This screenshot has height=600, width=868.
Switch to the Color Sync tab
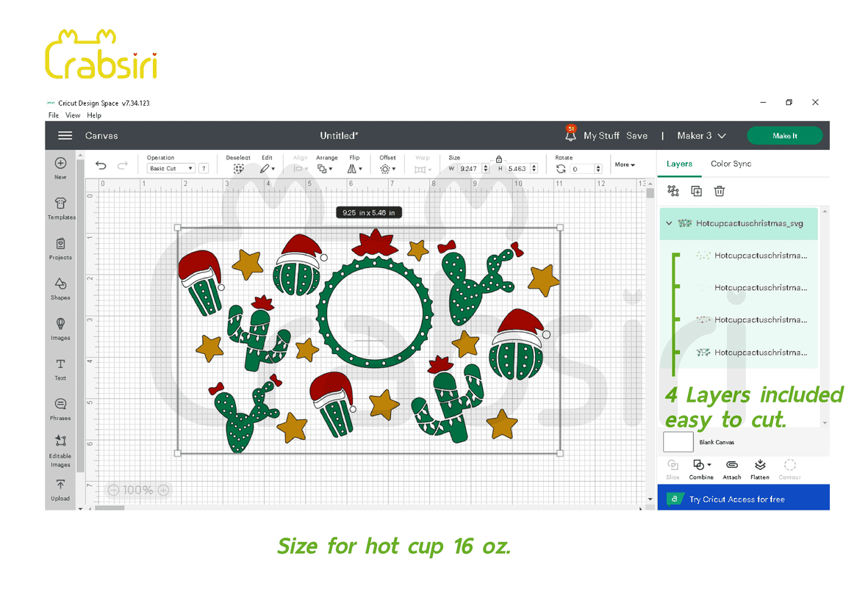point(731,164)
